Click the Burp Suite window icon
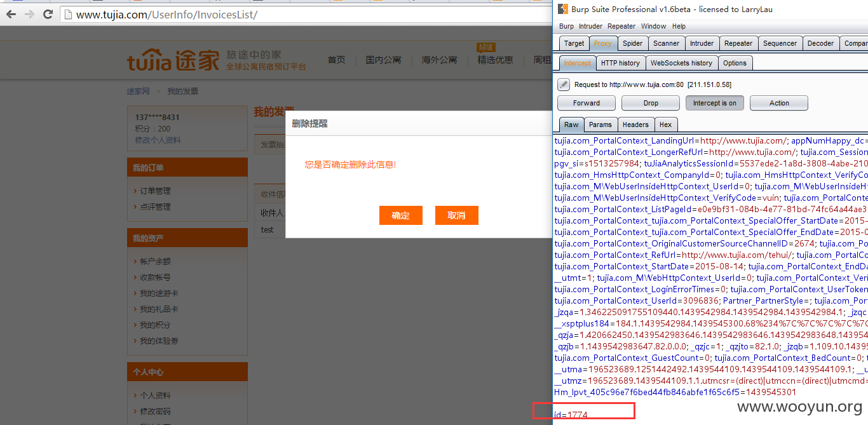Screen dimensions: 868x425 (562, 9)
